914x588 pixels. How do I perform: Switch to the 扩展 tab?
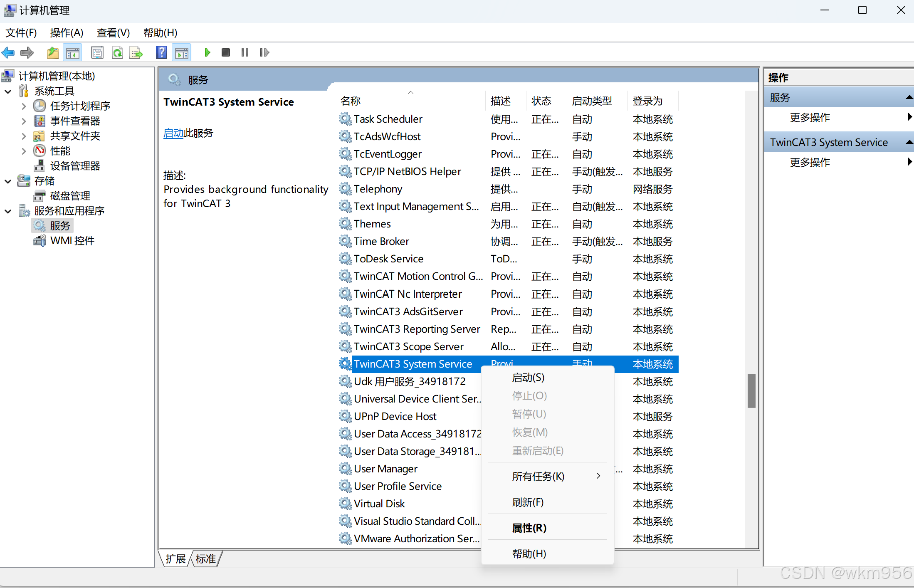tap(175, 558)
